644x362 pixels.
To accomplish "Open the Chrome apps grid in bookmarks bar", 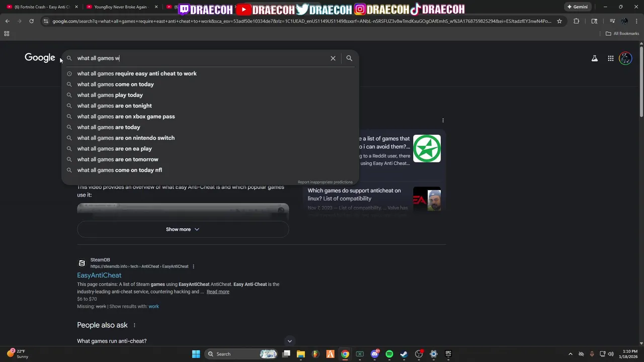I will point(7,34).
